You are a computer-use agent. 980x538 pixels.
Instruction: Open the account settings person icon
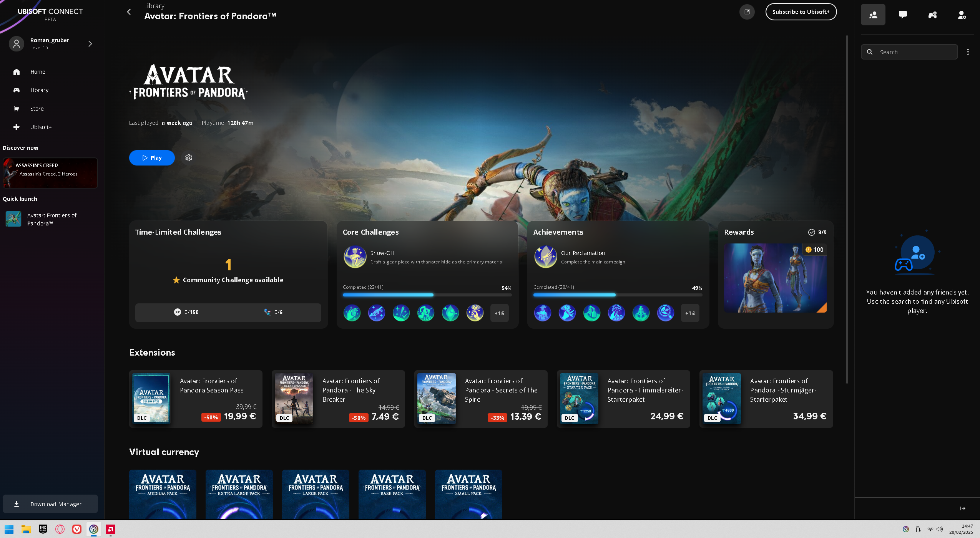click(x=962, y=15)
